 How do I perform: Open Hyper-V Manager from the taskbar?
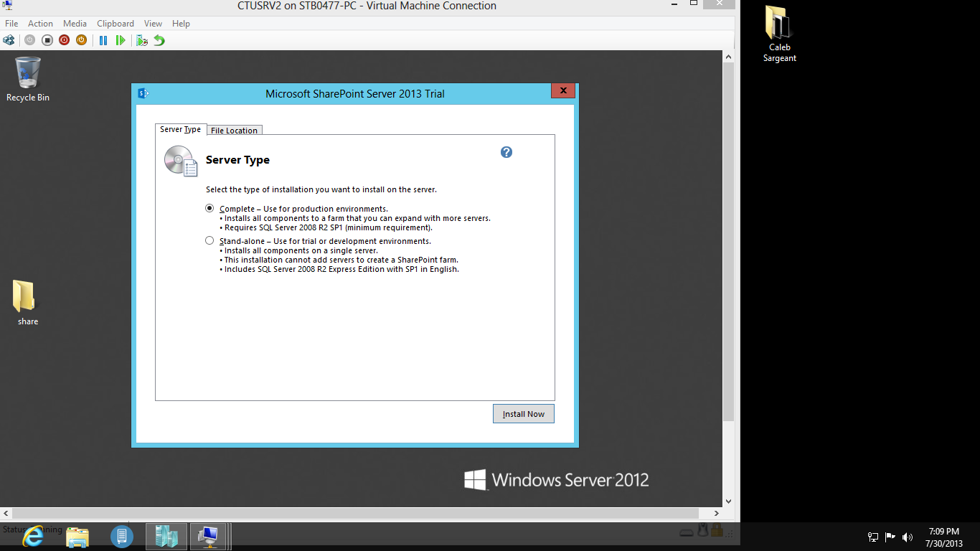tap(166, 536)
